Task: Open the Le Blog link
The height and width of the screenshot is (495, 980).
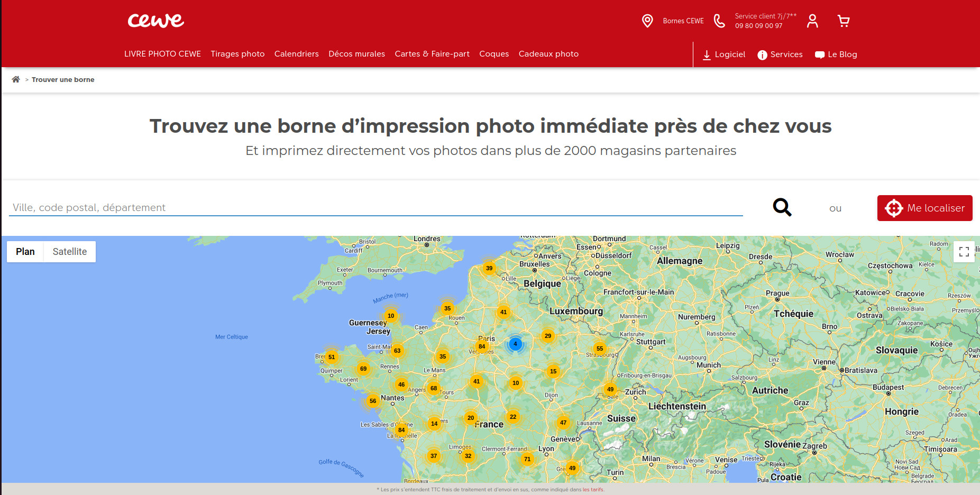Action: pos(836,54)
